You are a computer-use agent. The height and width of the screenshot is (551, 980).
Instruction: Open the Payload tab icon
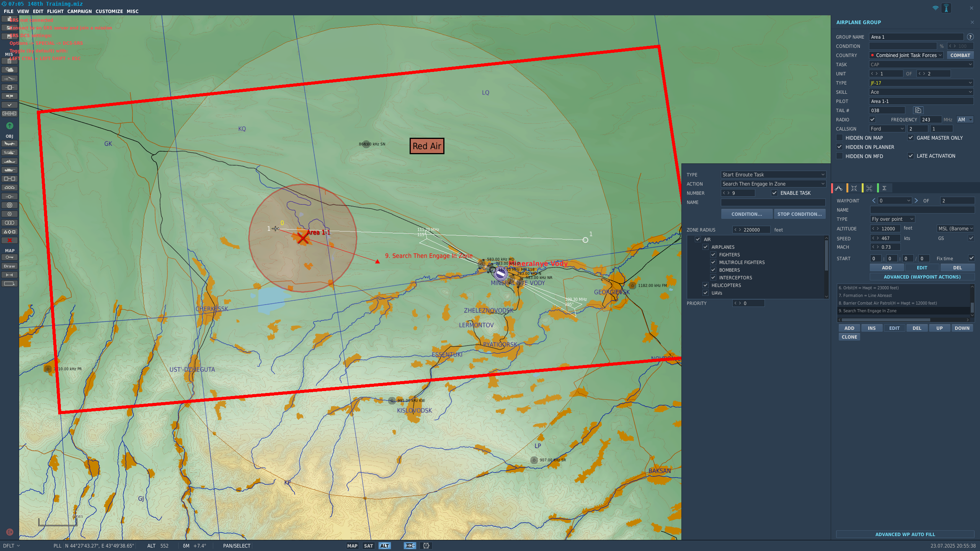pos(854,188)
